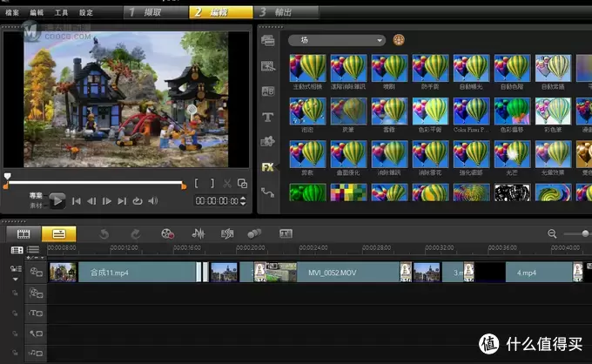Split clip with the scissors icon
592x364 pixels.
227,184
